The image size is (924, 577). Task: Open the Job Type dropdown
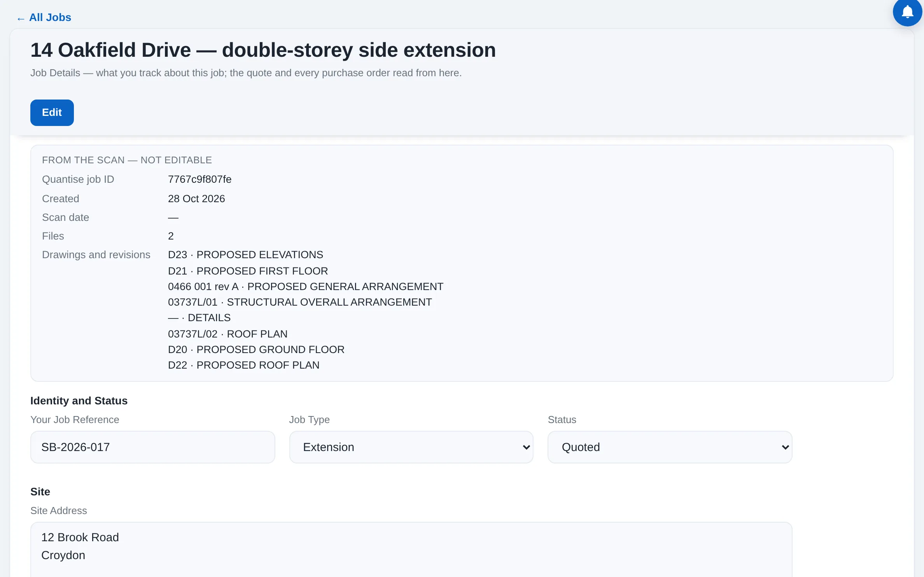[x=411, y=447]
